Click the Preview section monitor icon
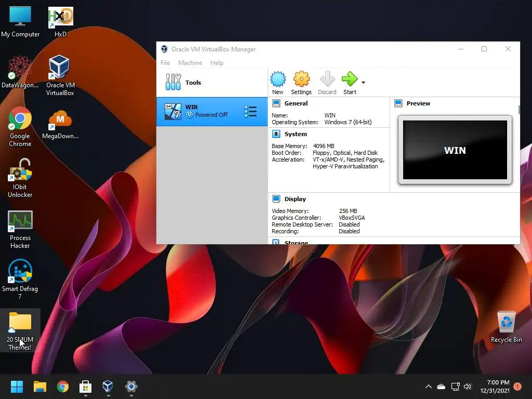The image size is (532, 399). tap(398, 103)
